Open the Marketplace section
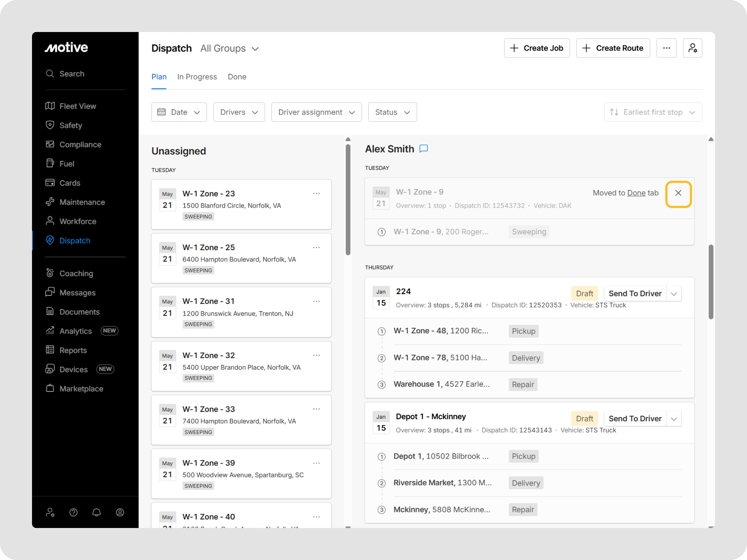Viewport: 747px width, 560px height. pos(81,389)
